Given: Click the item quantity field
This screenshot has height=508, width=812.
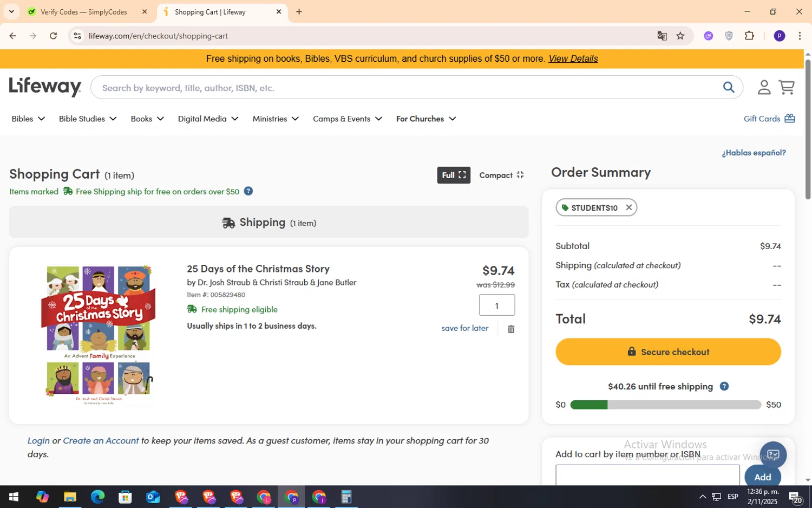Looking at the screenshot, I should pyautogui.click(x=497, y=305).
